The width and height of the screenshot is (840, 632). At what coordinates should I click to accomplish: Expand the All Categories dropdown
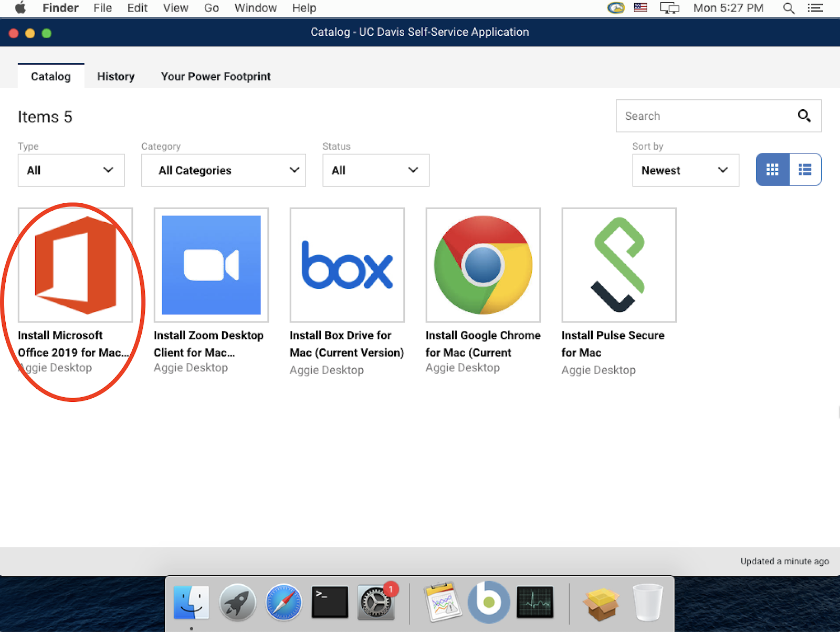coord(223,170)
